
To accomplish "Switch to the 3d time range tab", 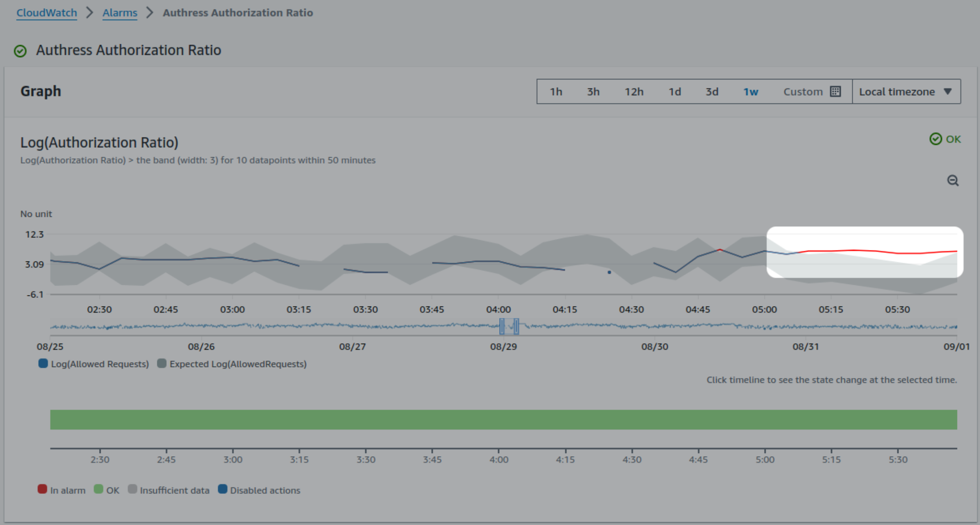I will click(x=712, y=91).
